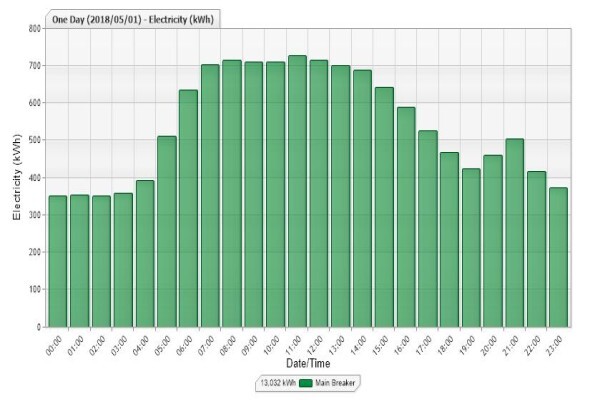Click the 04:00 bar
The image size is (600, 400).
coord(145,254)
